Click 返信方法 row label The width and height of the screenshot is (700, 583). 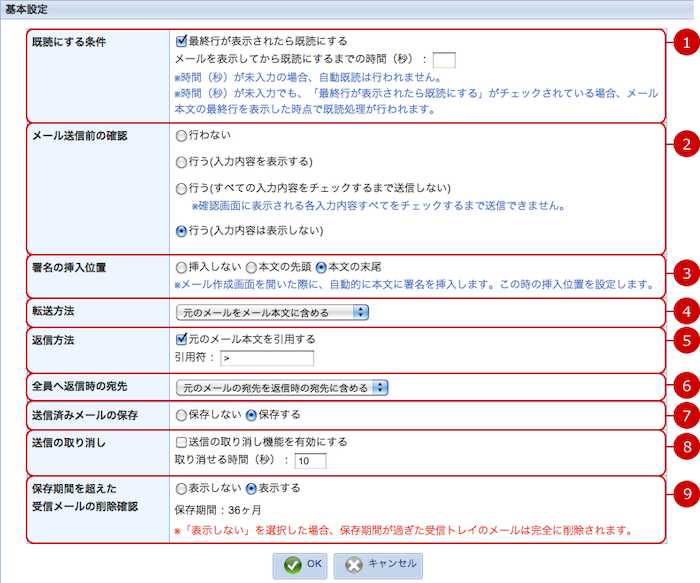pos(53,340)
